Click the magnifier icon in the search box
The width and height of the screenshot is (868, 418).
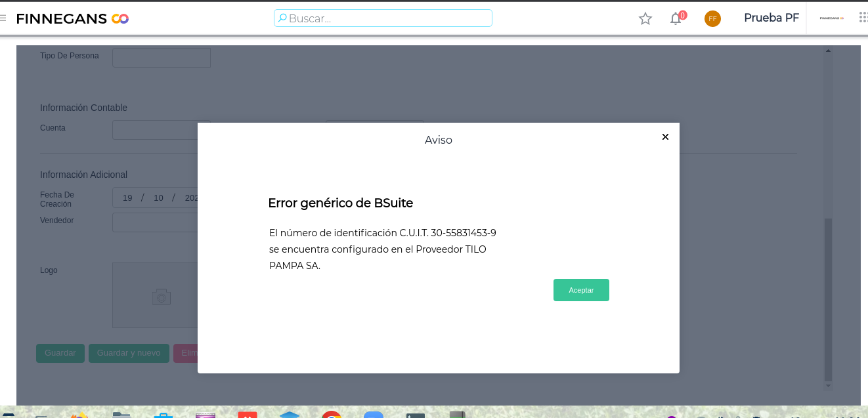click(282, 18)
